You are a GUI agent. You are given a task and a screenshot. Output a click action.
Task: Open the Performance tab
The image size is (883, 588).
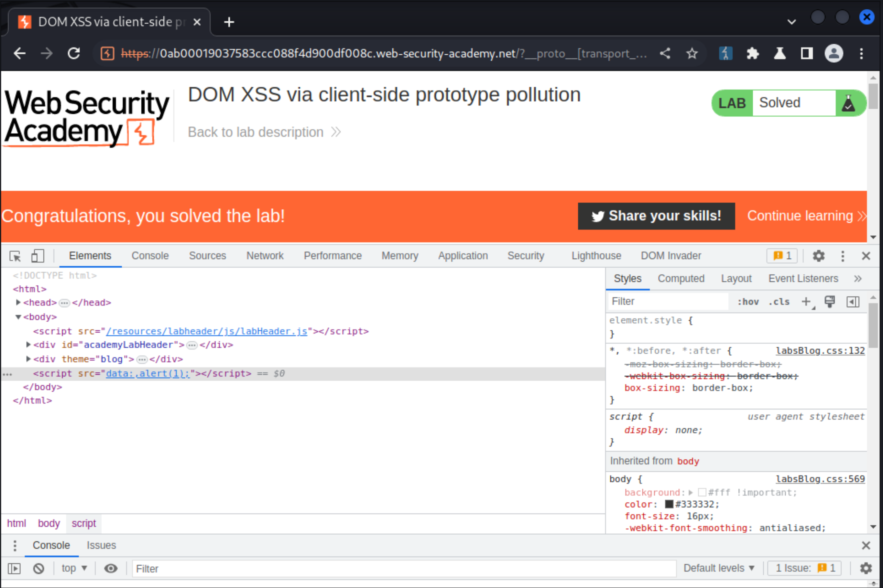(333, 256)
